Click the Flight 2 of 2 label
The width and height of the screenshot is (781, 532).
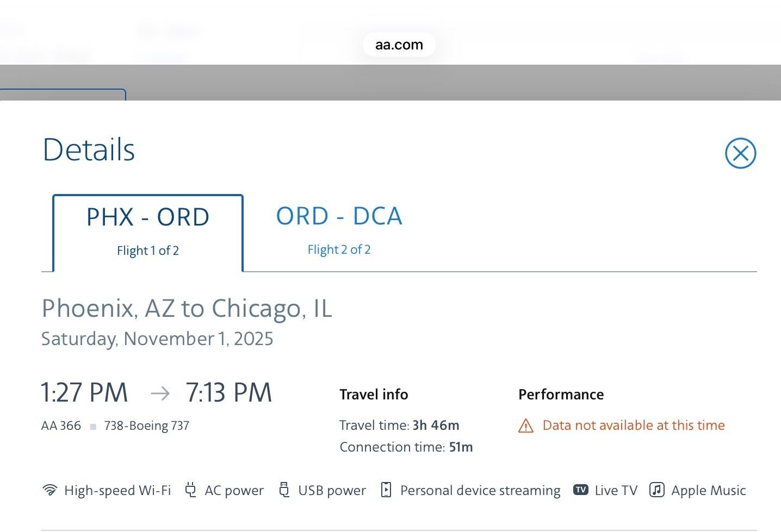coord(339,249)
